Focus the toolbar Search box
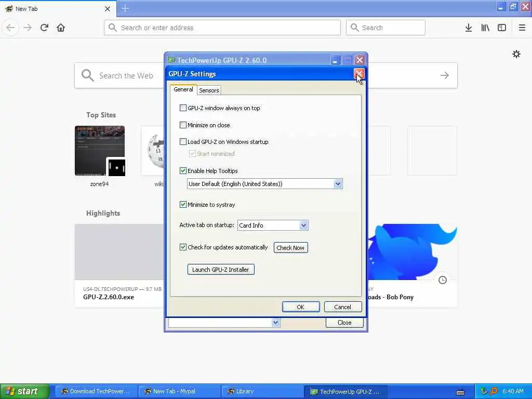Screen dimensions: 532x399 point(385,28)
